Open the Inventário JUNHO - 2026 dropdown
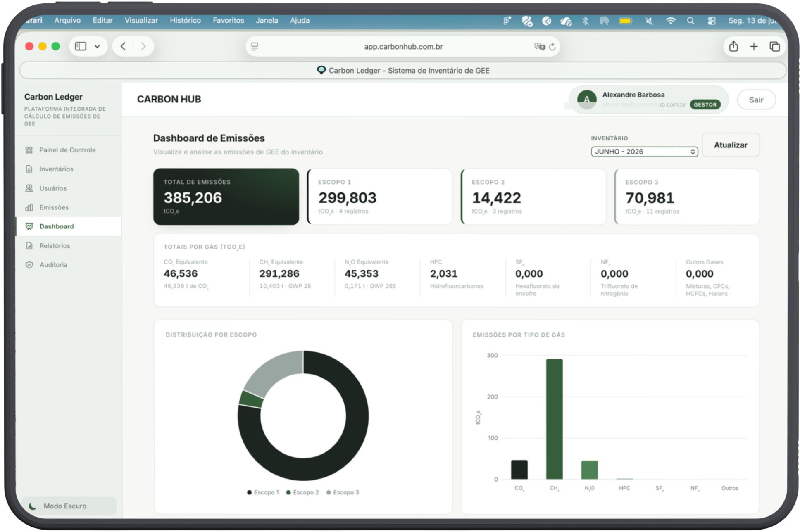The height and width of the screenshot is (532, 800). point(644,152)
